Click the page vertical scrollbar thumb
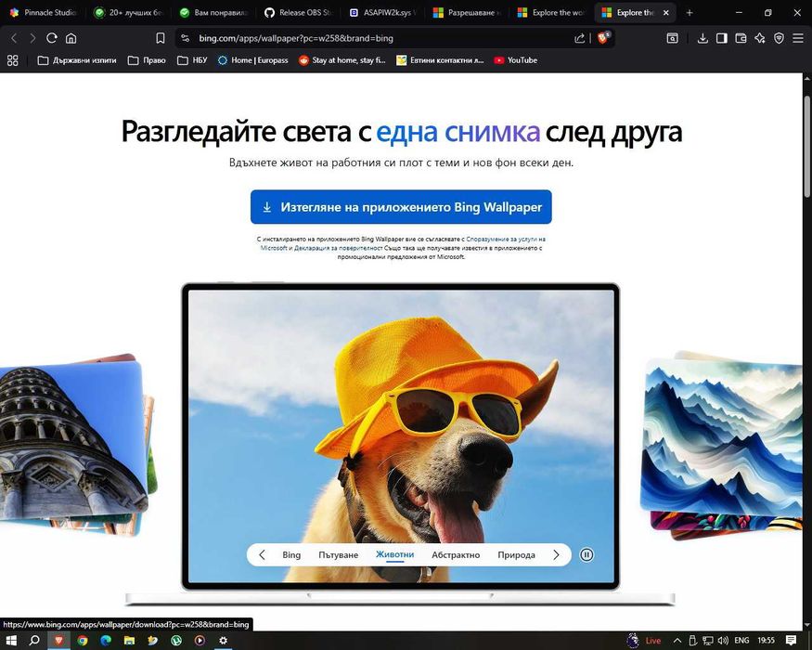Image resolution: width=812 pixels, height=650 pixels. click(x=807, y=146)
